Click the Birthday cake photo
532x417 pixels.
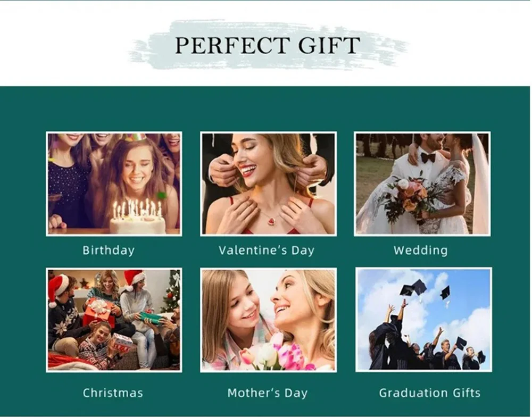coord(114,184)
